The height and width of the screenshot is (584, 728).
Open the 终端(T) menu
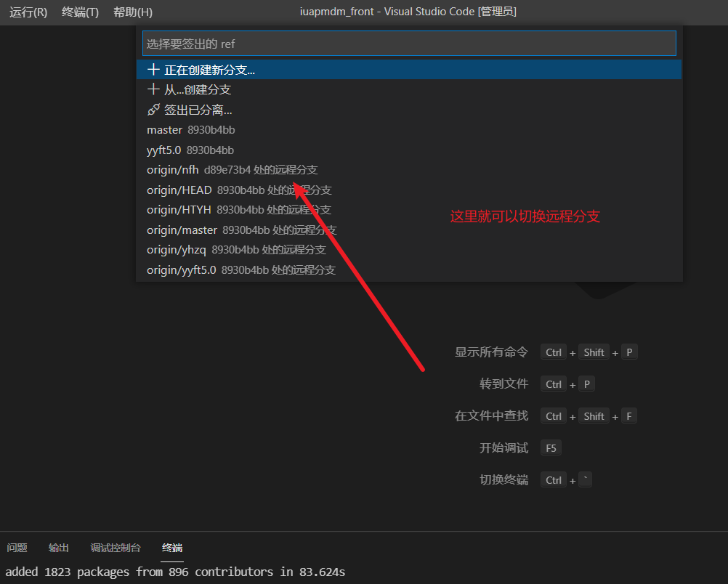click(x=81, y=12)
